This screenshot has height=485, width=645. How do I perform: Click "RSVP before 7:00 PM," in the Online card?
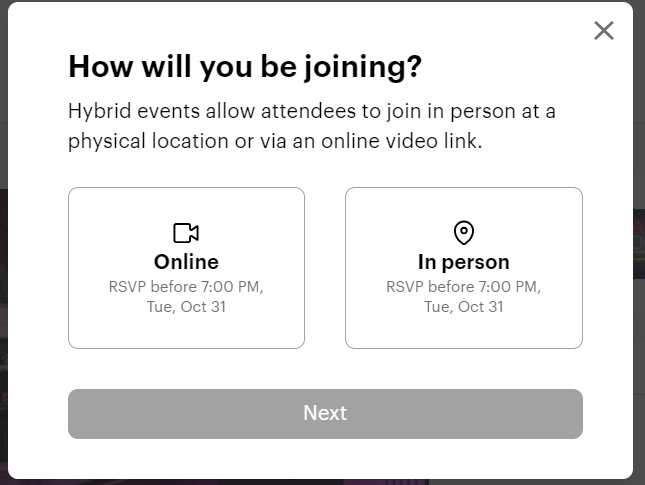186,287
